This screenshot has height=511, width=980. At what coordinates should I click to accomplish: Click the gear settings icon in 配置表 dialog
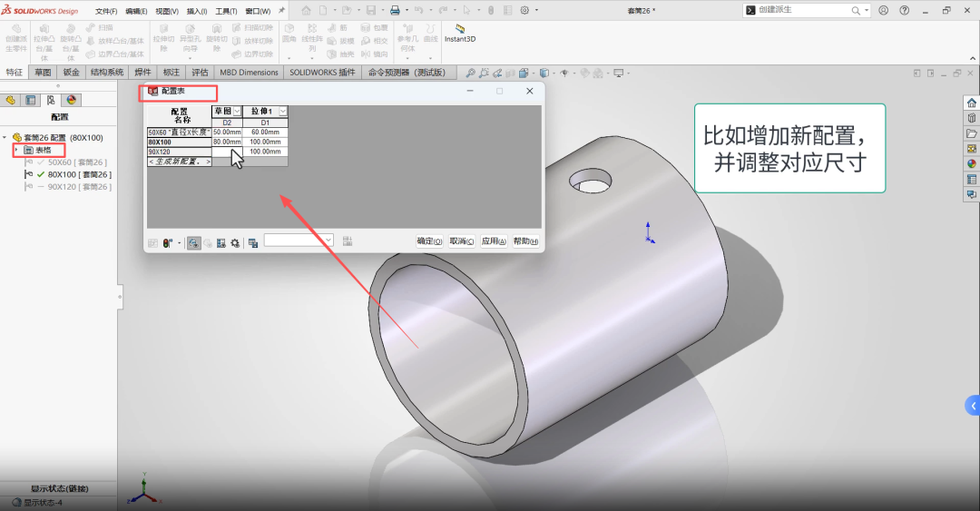click(x=235, y=242)
